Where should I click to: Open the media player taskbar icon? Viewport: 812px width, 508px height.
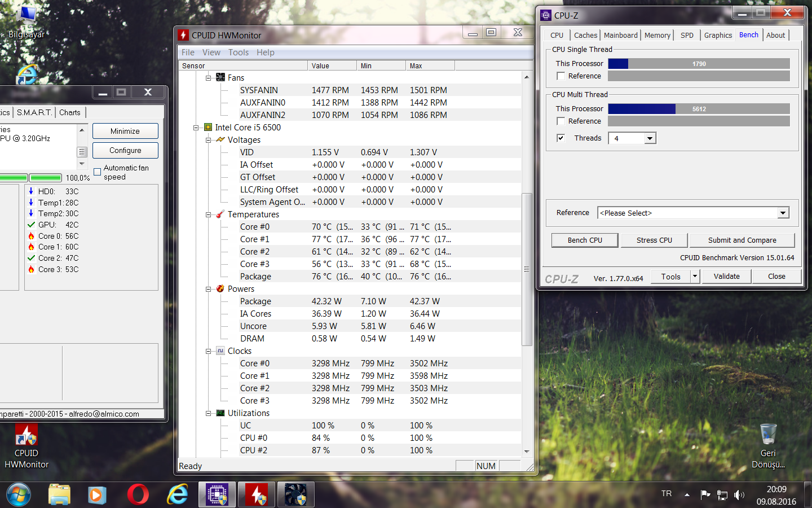click(x=97, y=495)
